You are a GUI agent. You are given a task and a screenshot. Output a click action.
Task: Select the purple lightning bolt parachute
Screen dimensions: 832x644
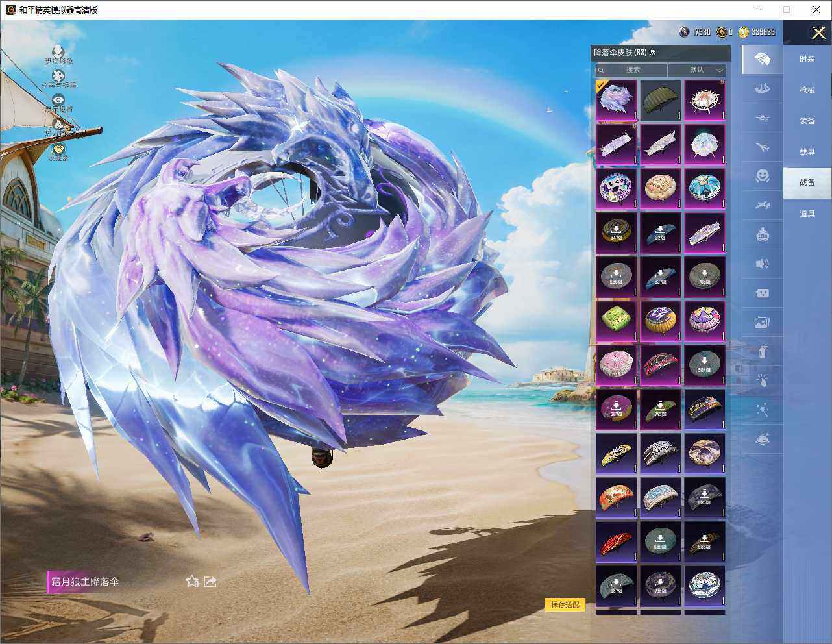click(x=661, y=321)
